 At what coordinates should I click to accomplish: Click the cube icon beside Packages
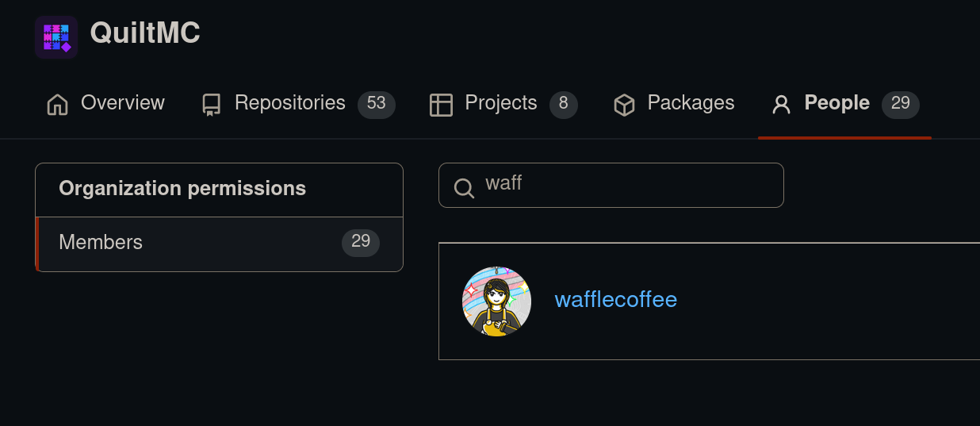(x=625, y=105)
